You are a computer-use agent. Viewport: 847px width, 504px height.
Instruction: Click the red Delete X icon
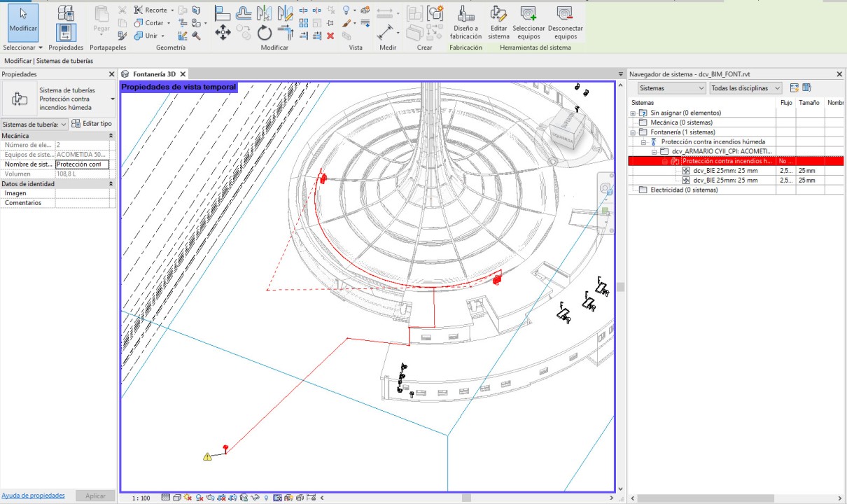330,36
